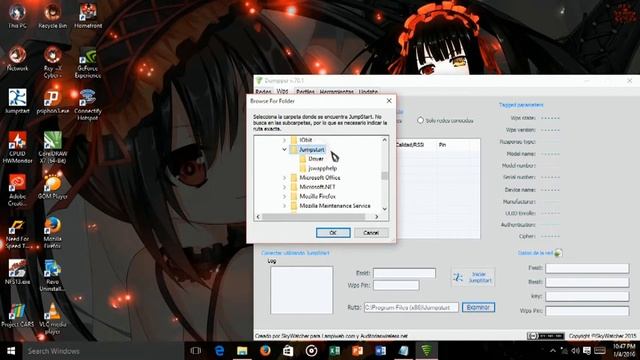Open the Windows Start menu

point(11,351)
